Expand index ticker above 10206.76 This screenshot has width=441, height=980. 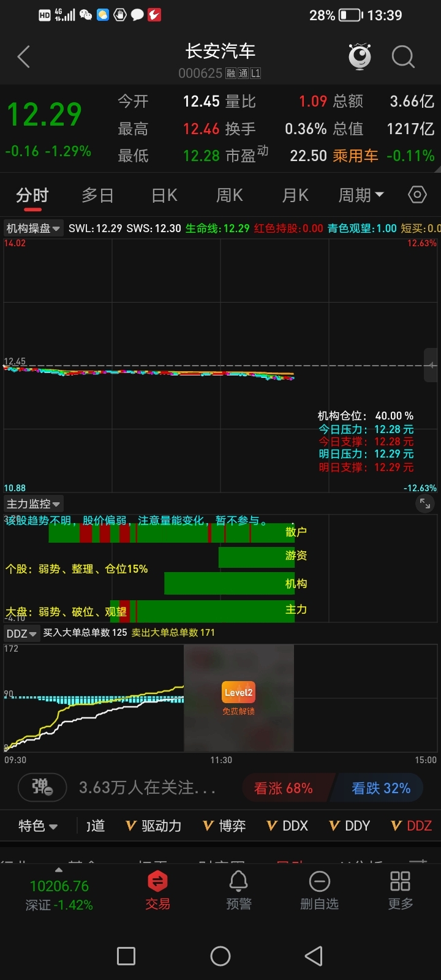59,870
